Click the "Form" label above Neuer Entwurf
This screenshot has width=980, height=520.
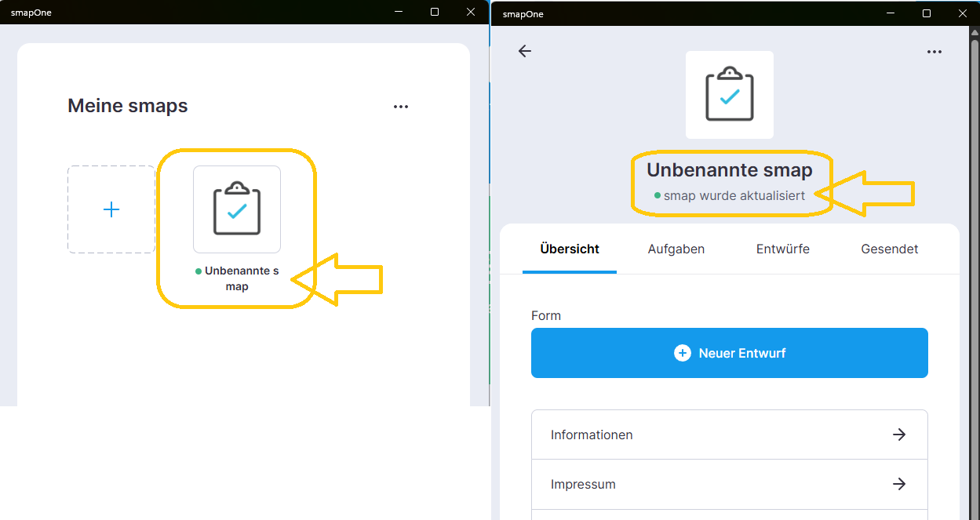click(546, 315)
